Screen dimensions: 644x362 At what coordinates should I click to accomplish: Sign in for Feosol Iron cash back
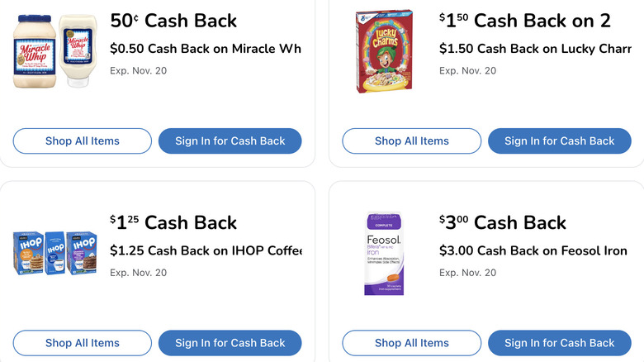click(559, 343)
